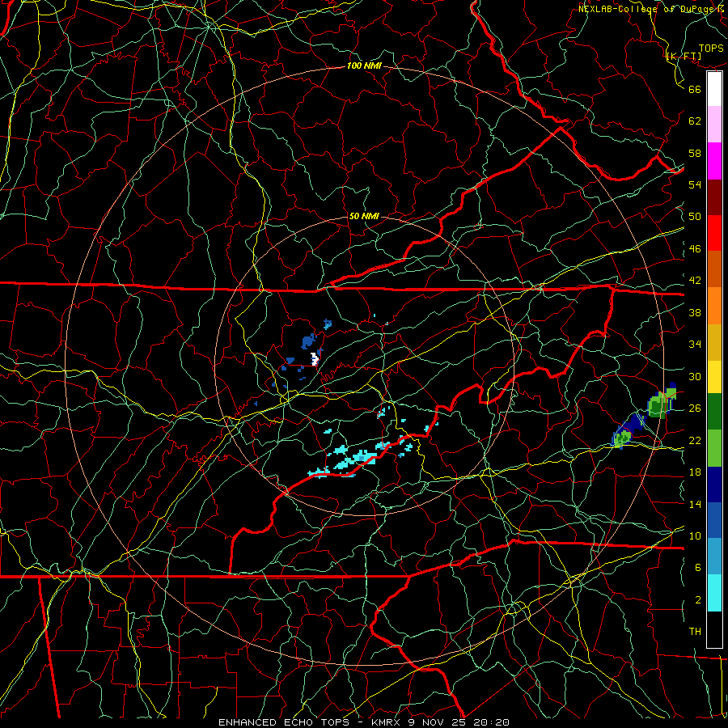Click the navy blue legend swatch
The height and width of the screenshot is (728, 728).
click(x=714, y=485)
